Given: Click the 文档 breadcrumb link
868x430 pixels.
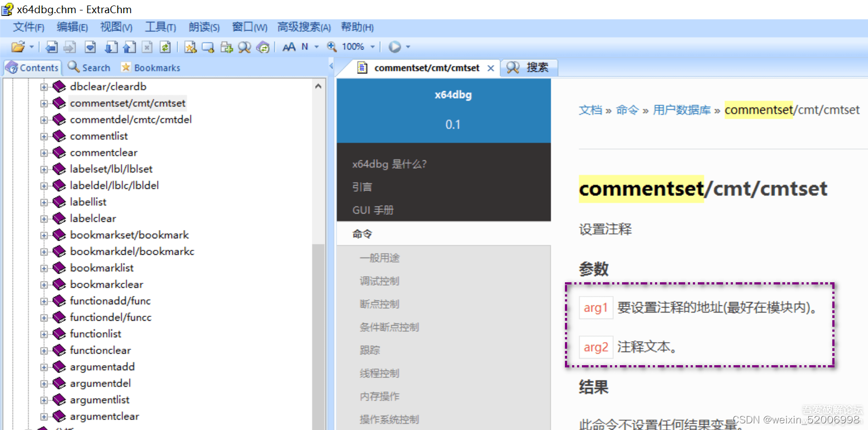Looking at the screenshot, I should (x=590, y=110).
